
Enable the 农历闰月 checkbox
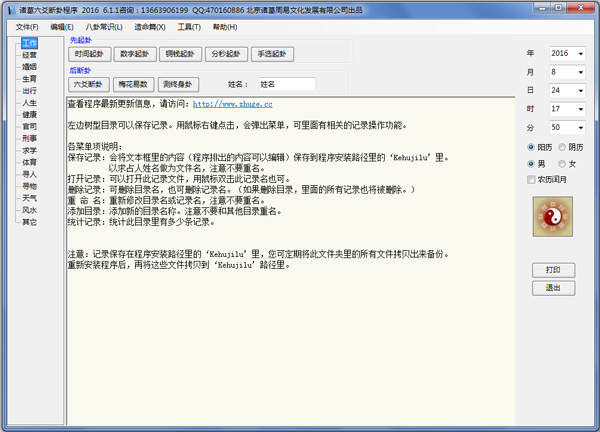pos(532,179)
